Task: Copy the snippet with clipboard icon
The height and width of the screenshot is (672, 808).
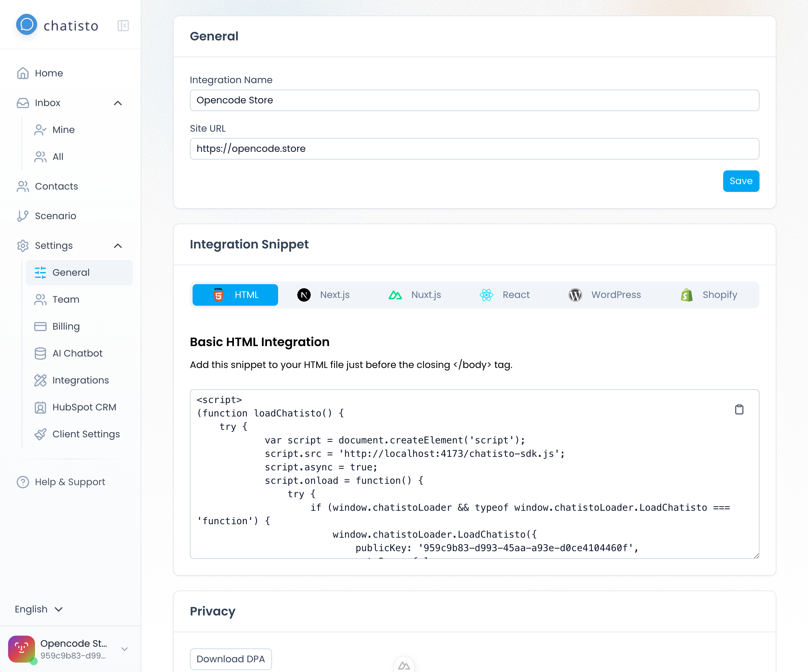Action: (x=739, y=409)
